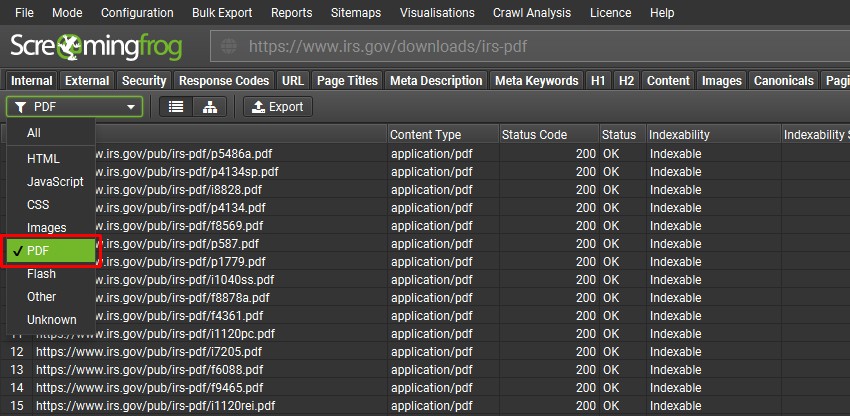This screenshot has height=416, width=850.
Task: Select the Internal tab
Action: click(32, 81)
